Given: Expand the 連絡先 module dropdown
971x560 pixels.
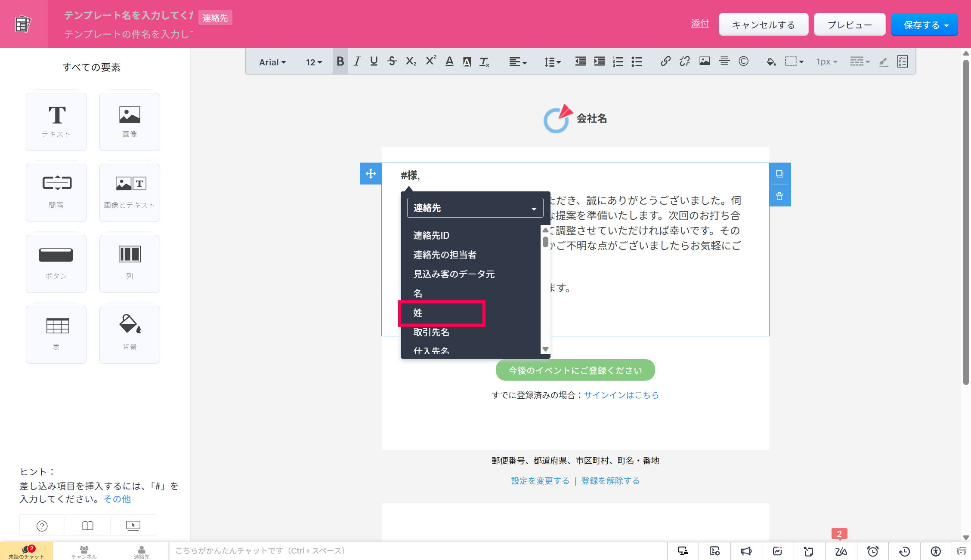Looking at the screenshot, I should 475,208.
